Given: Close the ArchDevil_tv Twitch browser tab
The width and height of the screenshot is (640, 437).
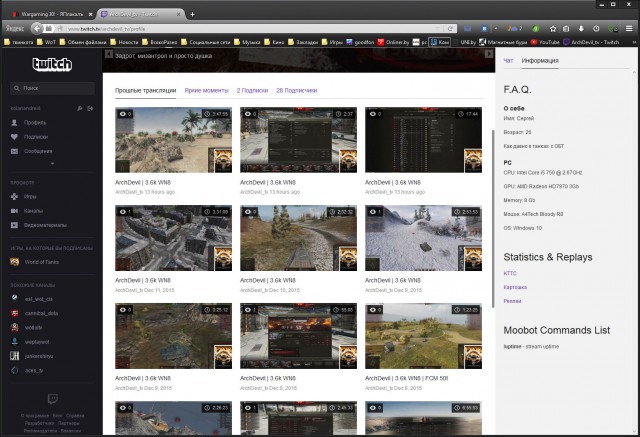Looking at the screenshot, I should (x=178, y=14).
